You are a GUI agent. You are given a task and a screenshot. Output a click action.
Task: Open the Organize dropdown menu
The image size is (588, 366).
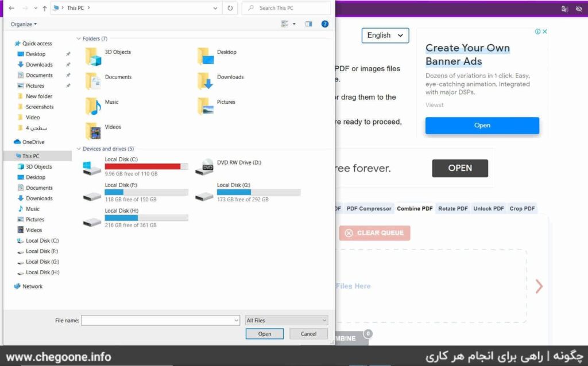[24, 24]
